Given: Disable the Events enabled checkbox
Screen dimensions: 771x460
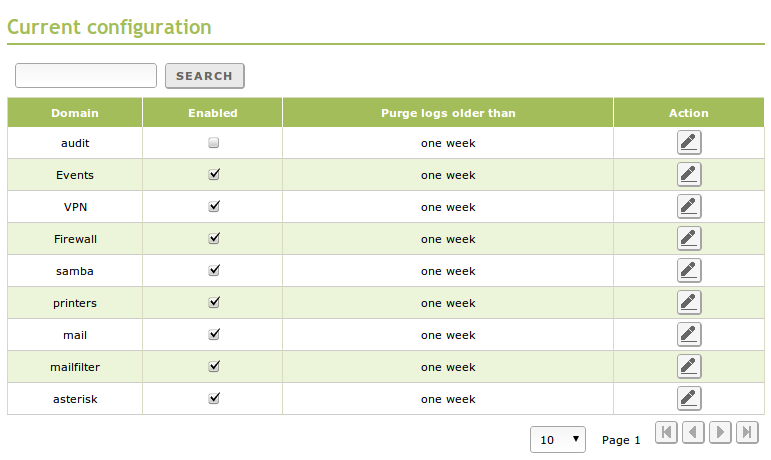Looking at the screenshot, I should [213, 175].
